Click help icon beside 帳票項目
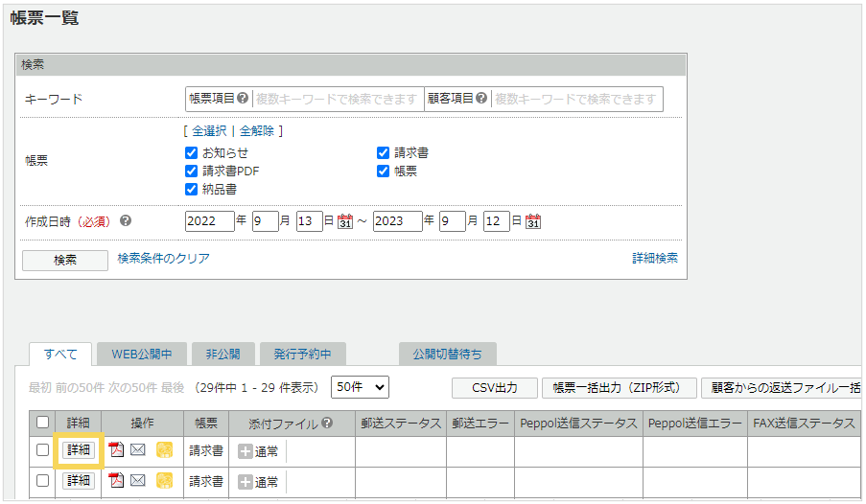866x504 pixels. click(243, 98)
